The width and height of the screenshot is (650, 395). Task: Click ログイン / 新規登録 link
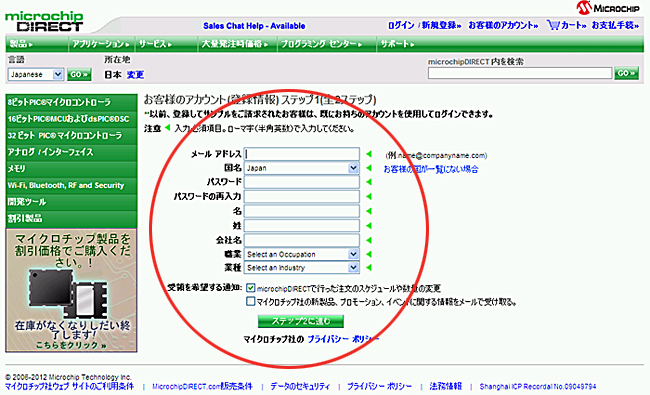tap(424, 25)
